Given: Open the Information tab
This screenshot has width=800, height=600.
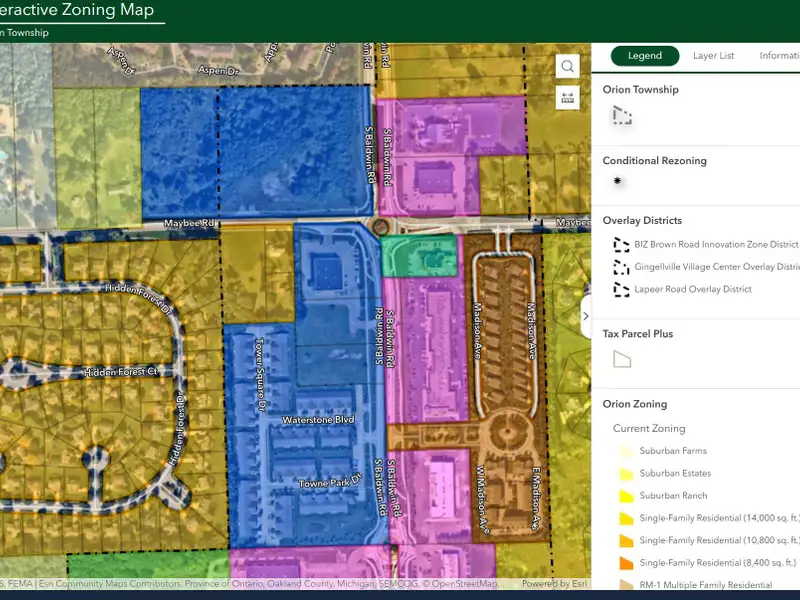Looking at the screenshot, I should point(778,56).
